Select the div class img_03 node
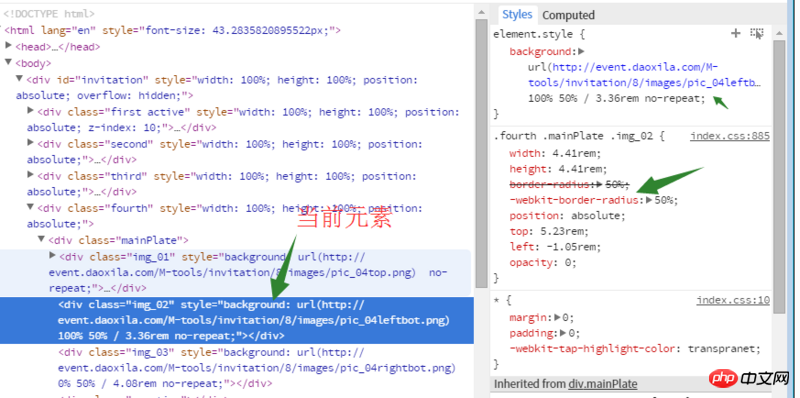 (x=257, y=367)
